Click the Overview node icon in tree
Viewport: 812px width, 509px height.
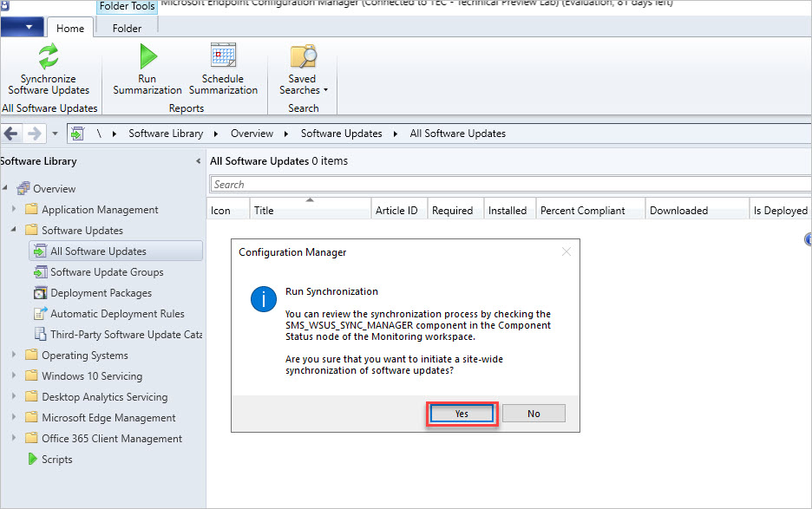[23, 188]
